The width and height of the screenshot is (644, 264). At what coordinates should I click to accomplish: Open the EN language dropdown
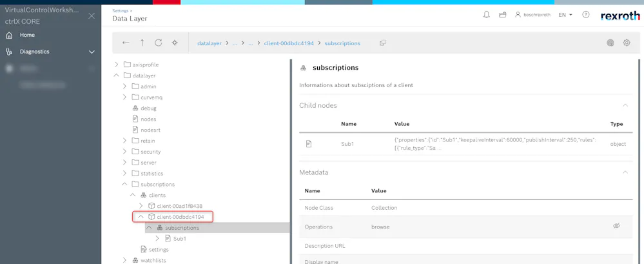[565, 15]
